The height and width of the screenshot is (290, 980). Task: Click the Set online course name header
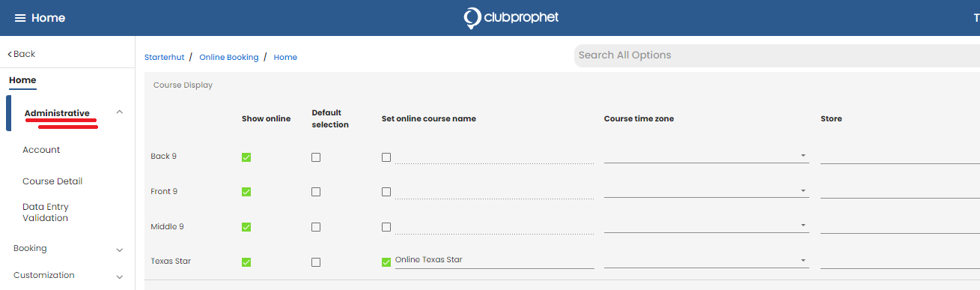tap(429, 119)
